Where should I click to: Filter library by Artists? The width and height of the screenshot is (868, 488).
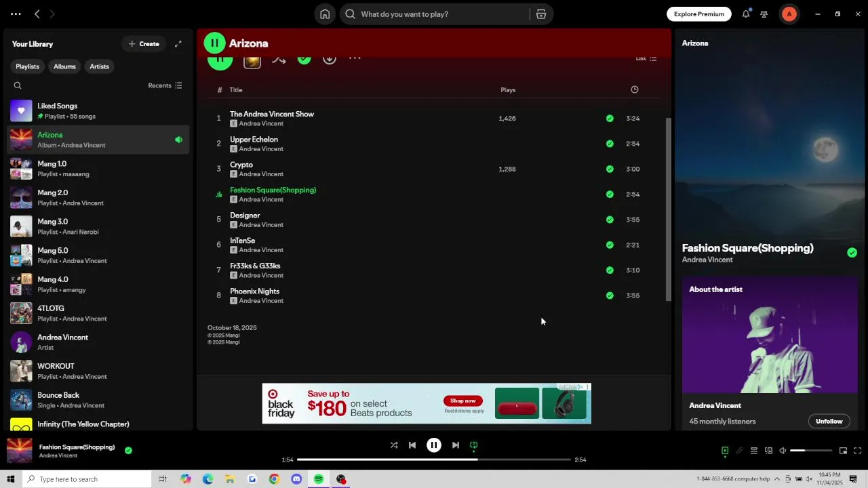(99, 66)
